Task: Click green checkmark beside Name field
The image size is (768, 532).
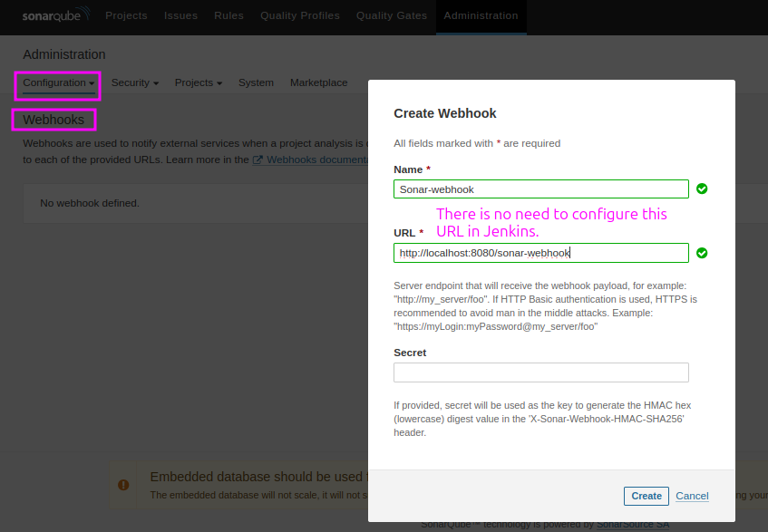Action: coord(702,189)
